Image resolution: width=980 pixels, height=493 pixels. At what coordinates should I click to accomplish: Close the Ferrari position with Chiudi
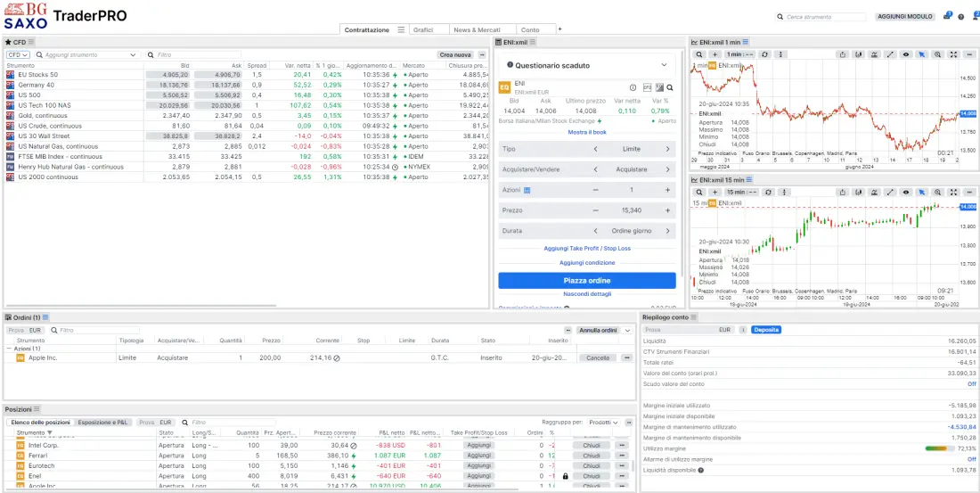point(592,456)
